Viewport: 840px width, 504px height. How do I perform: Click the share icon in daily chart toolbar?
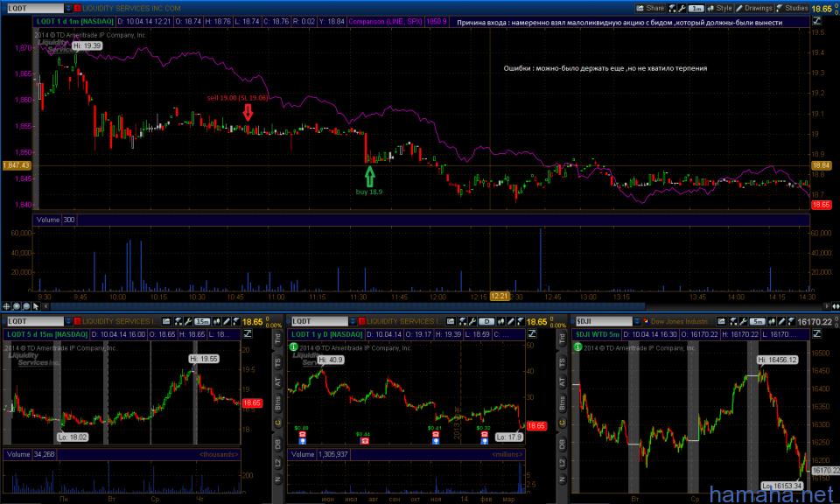click(x=451, y=321)
